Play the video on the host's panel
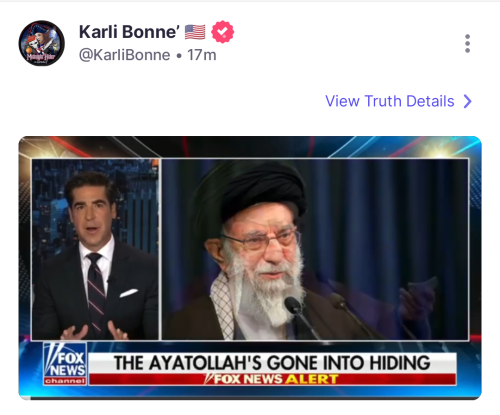 click(x=95, y=249)
